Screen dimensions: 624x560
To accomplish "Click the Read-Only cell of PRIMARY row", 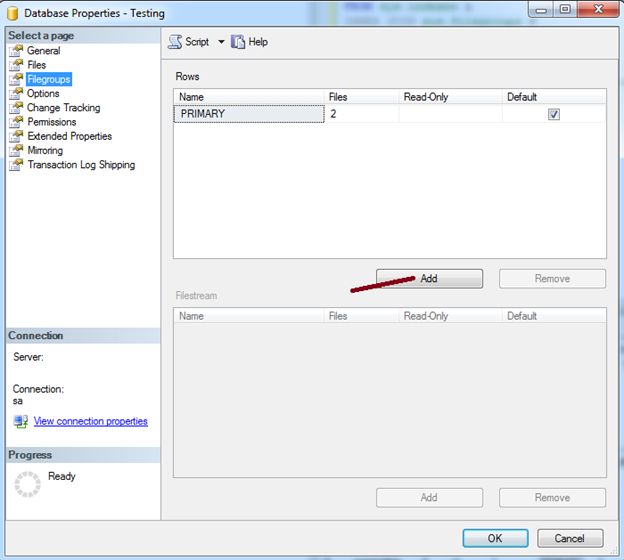I will [450, 114].
